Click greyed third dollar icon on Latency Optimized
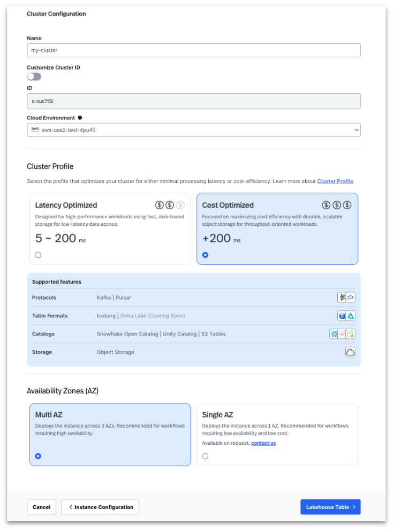Viewport: 394px width, 532px height. coord(180,205)
